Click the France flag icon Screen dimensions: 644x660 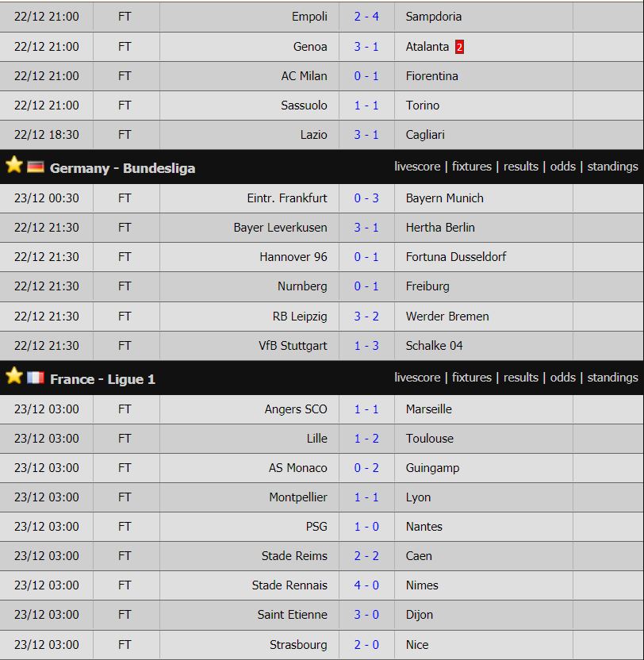click(x=36, y=378)
